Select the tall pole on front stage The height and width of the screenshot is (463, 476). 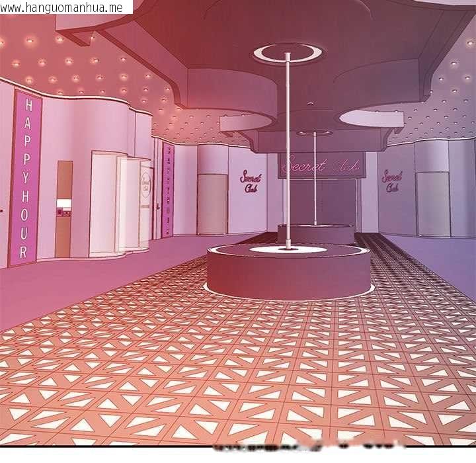(x=287, y=151)
